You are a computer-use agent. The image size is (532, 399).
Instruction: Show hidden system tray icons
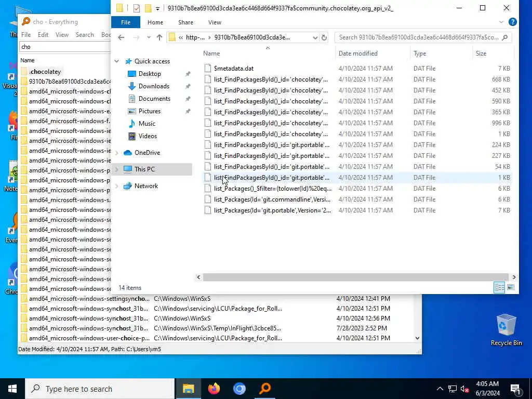(x=440, y=389)
